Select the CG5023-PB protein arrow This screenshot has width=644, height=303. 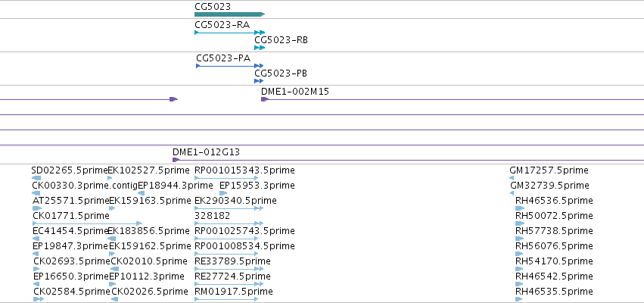tap(259, 81)
